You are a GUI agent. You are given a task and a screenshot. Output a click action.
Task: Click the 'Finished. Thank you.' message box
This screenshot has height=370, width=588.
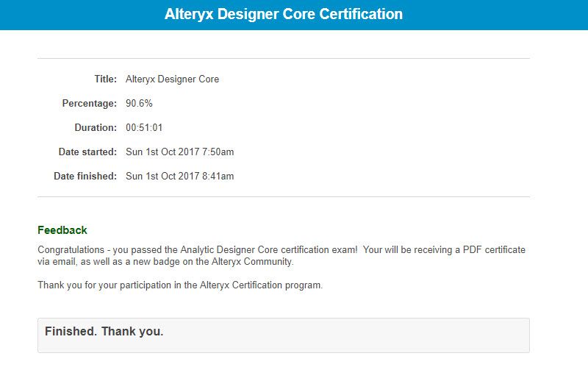click(x=284, y=335)
